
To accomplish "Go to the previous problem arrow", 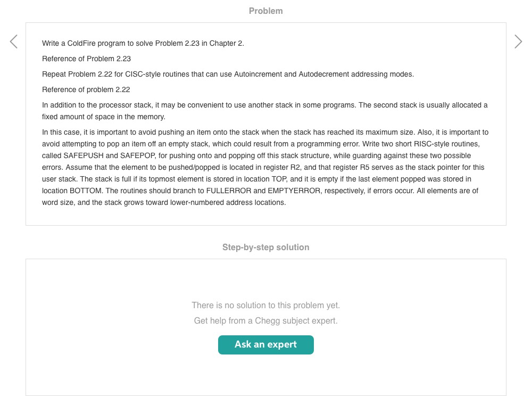I will click(14, 42).
